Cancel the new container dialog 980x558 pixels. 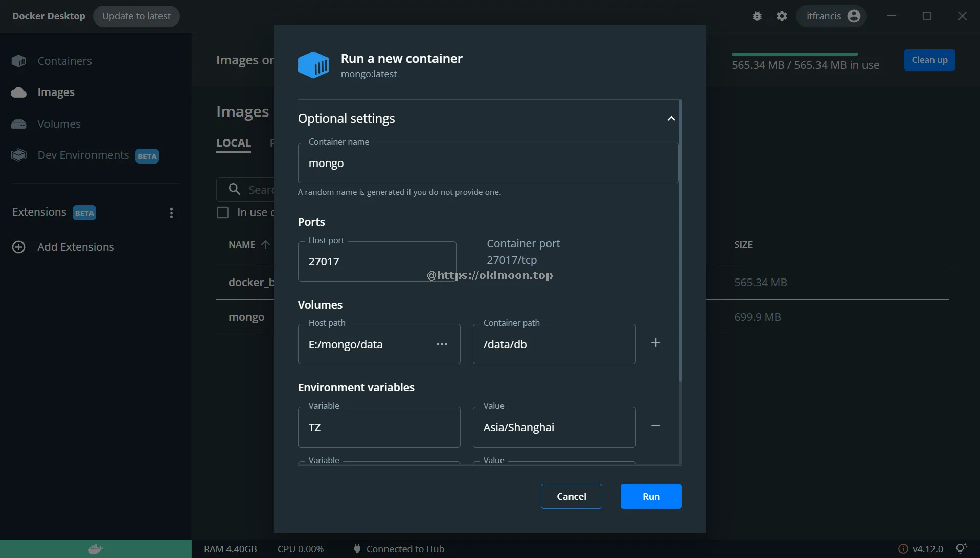571,496
